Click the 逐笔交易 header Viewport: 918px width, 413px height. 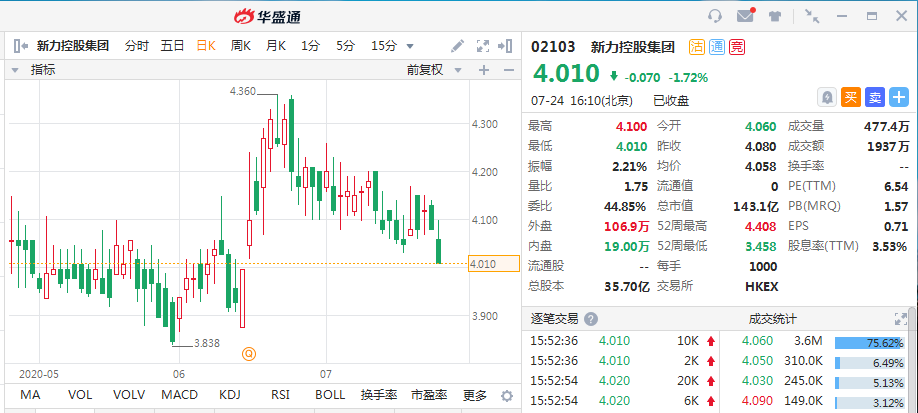554,319
